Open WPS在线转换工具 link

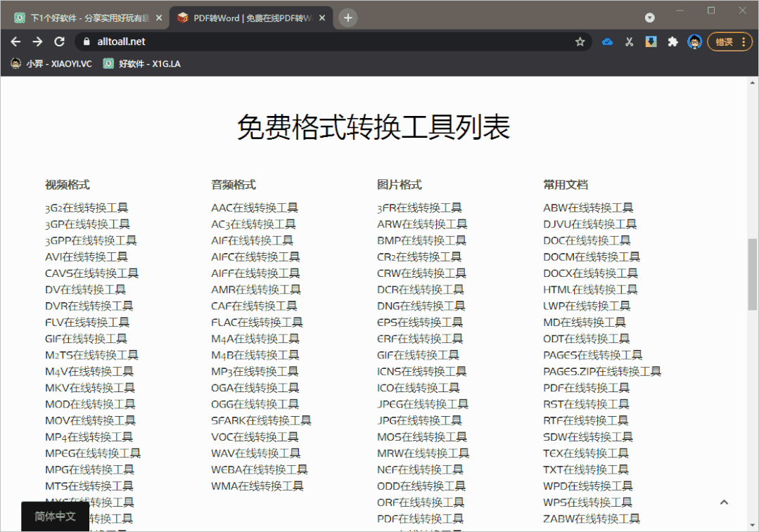pos(587,502)
